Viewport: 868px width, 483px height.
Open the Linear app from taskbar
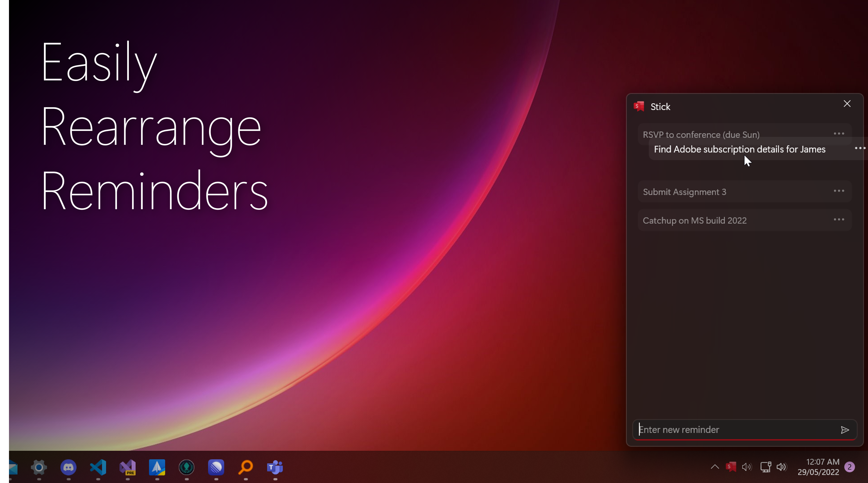[x=216, y=467]
